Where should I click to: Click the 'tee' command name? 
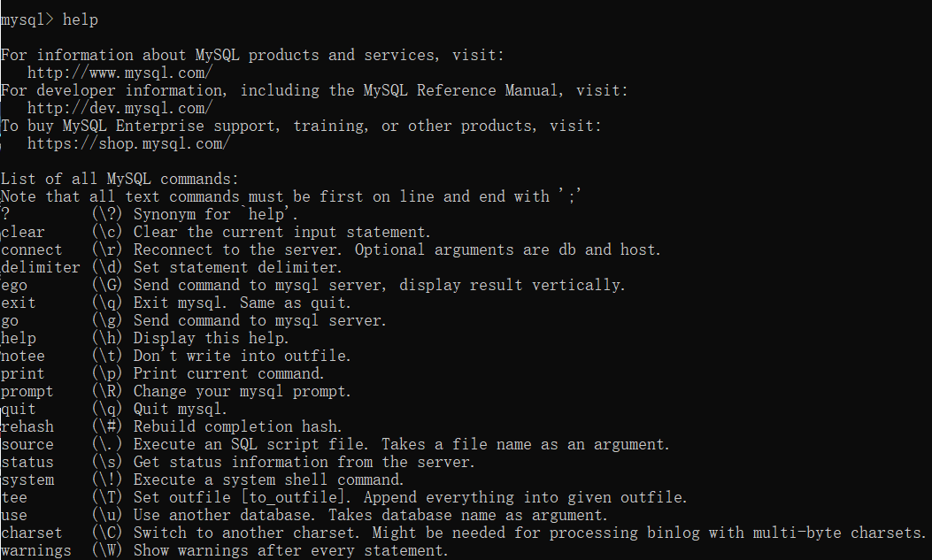(14, 497)
